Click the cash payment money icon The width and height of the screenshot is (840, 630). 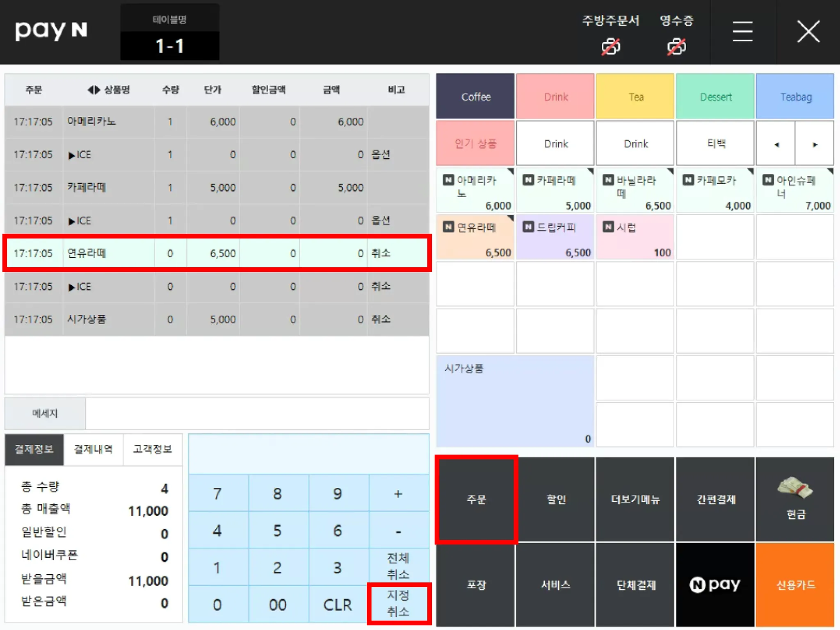click(794, 488)
